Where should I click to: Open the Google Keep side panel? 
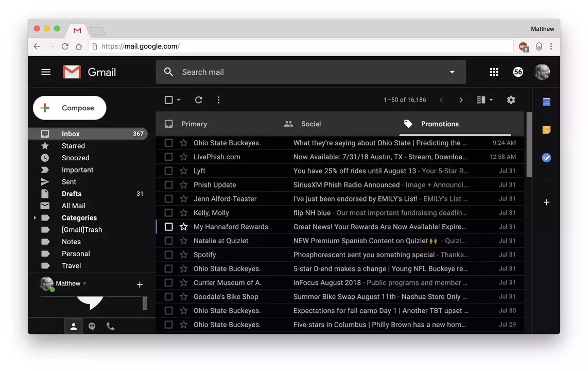(546, 130)
